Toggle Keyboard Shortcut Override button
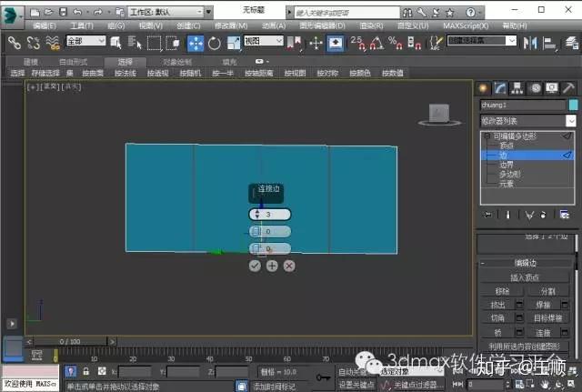Image resolution: width=582 pixels, height=392 pixels. [x=336, y=43]
